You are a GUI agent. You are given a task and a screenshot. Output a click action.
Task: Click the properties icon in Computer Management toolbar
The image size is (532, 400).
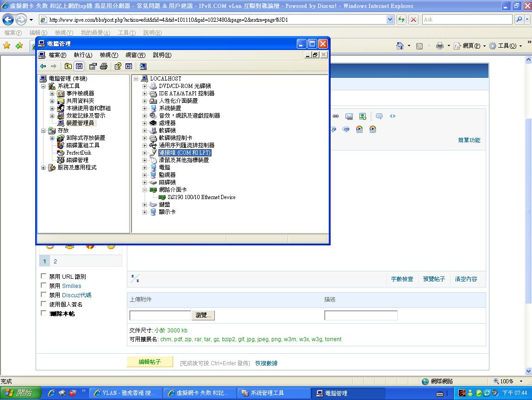(x=93, y=66)
